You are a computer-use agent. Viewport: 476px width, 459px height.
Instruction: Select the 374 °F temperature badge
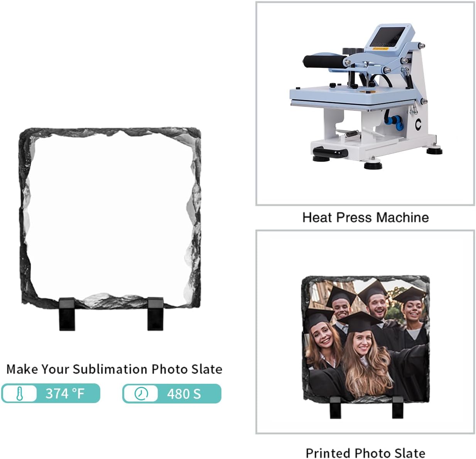tap(51, 393)
